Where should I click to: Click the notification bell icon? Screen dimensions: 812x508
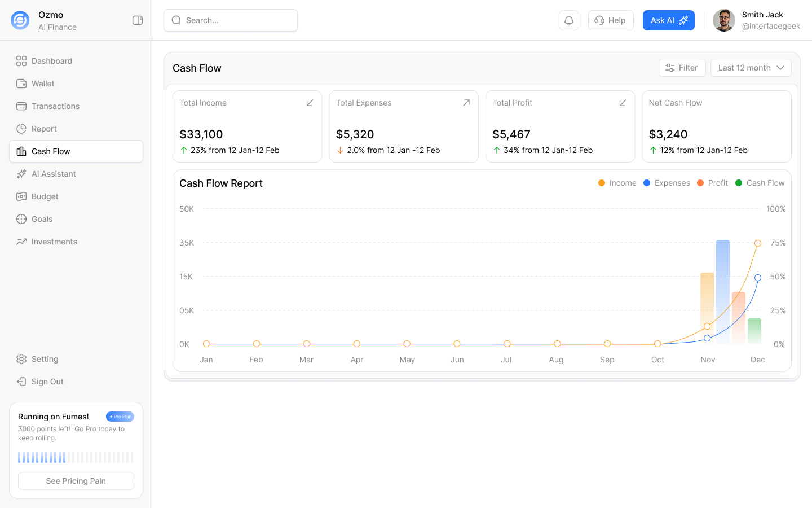(x=568, y=20)
